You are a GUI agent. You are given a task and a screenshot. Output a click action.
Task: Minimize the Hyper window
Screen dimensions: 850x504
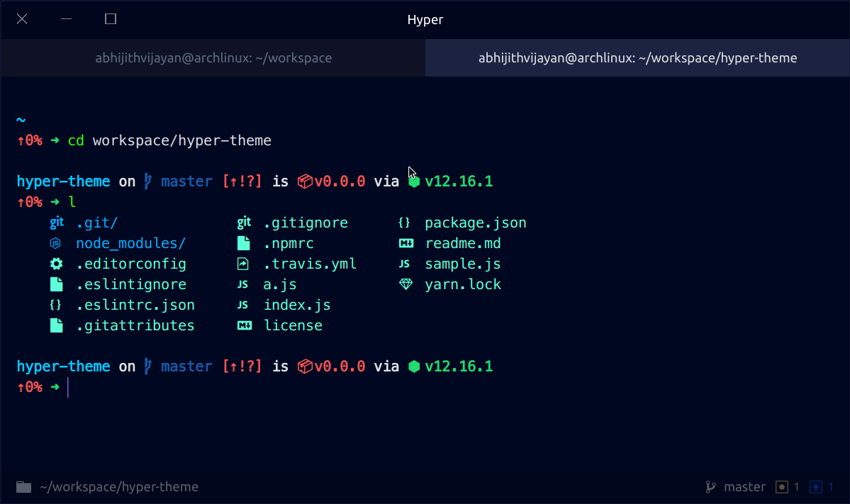(x=66, y=19)
